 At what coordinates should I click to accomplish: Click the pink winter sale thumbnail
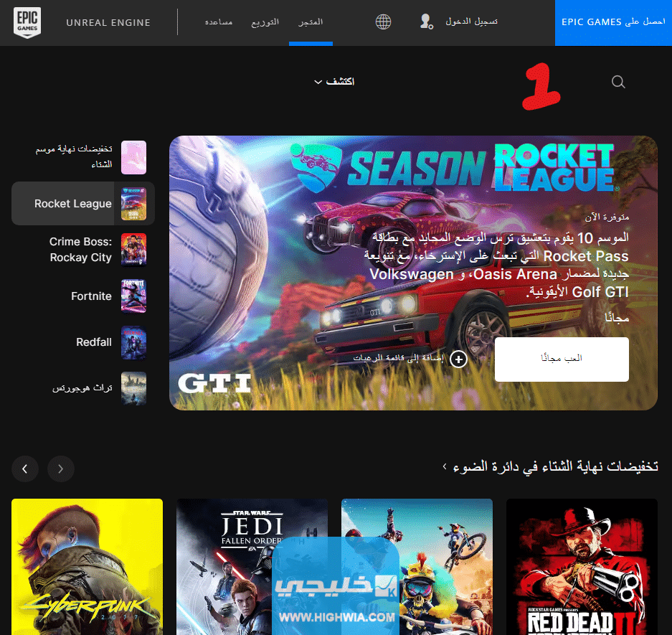pos(133,157)
